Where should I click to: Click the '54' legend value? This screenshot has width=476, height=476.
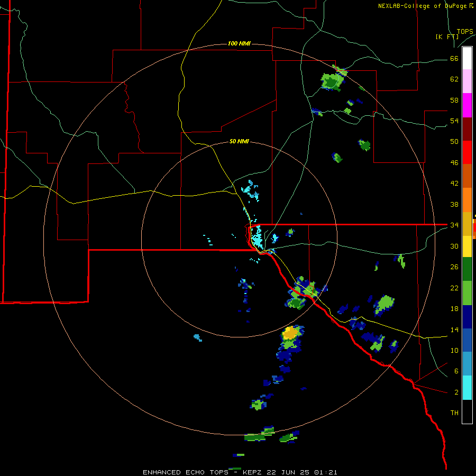[454, 121]
